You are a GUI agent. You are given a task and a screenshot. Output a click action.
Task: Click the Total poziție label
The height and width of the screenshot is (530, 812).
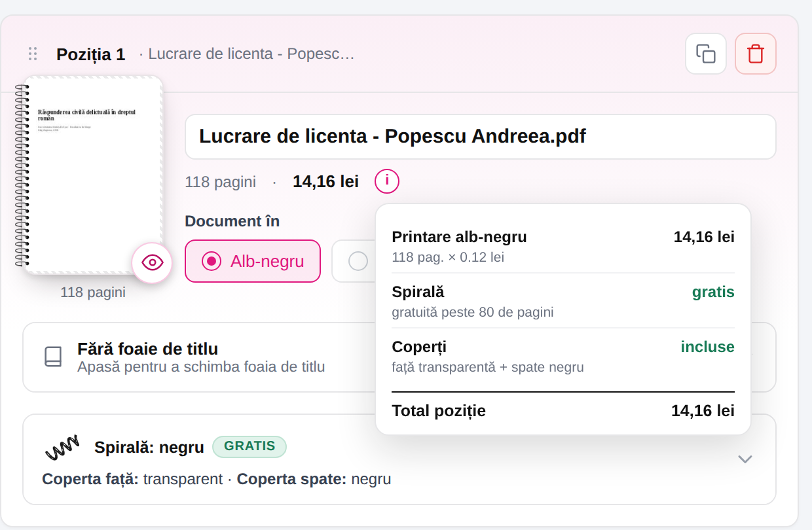pos(439,411)
